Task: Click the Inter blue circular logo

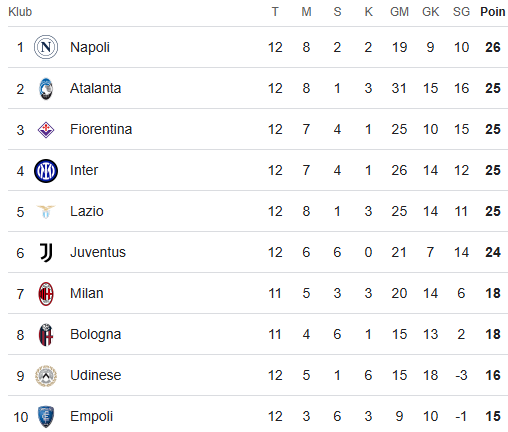Action: click(x=46, y=171)
